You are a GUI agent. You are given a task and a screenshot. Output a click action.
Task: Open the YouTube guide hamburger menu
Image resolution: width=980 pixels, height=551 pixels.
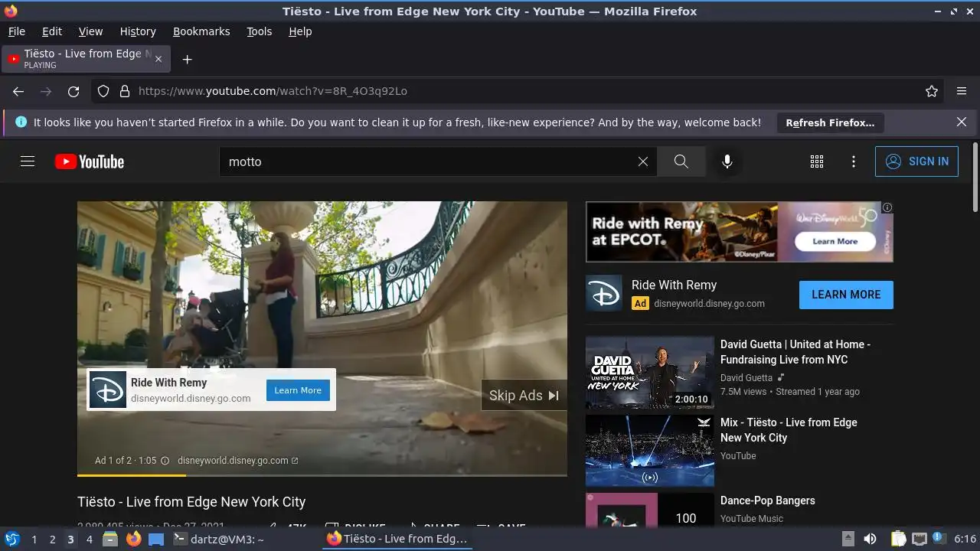28,161
